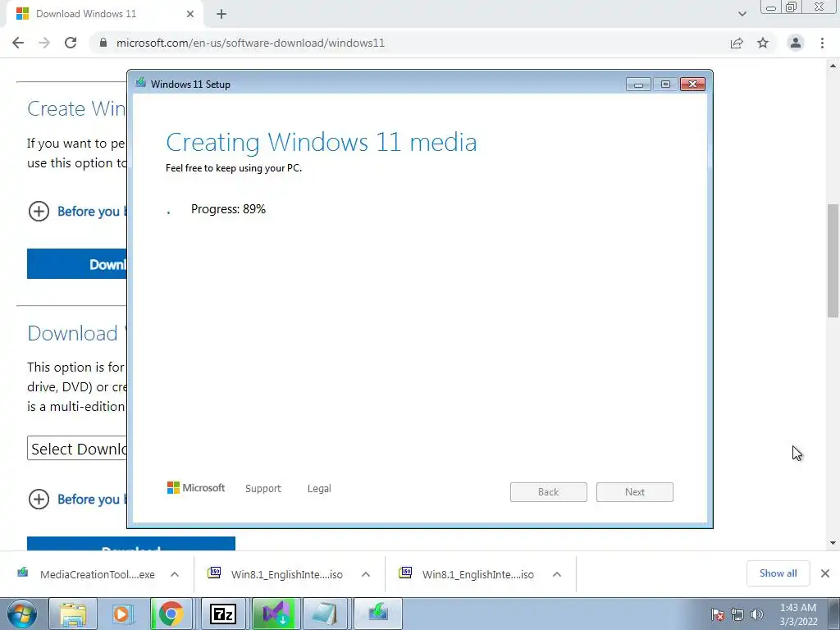Viewport: 840px width, 630px height.
Task: Expand first 'Before you begin' plus icon
Action: 39,211
